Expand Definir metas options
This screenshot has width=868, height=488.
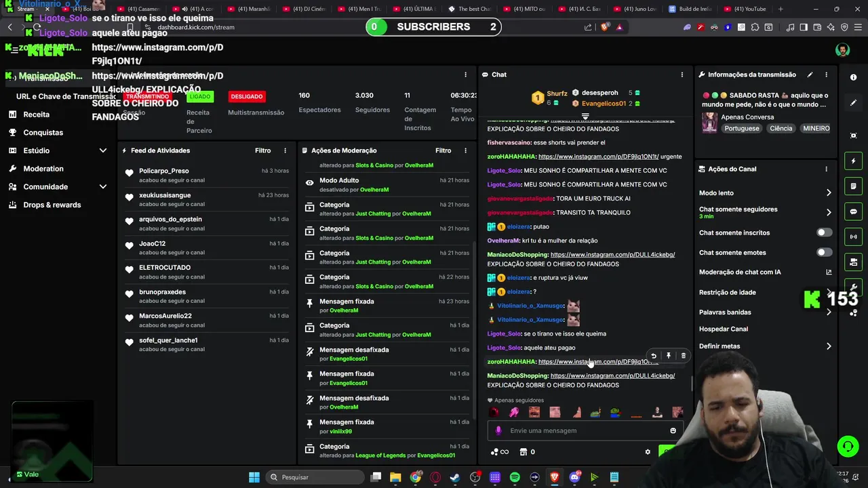pyautogui.click(x=828, y=346)
